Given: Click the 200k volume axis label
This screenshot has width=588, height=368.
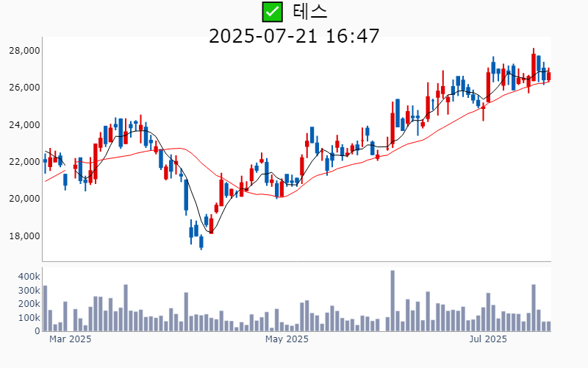Looking at the screenshot, I should (29, 304).
